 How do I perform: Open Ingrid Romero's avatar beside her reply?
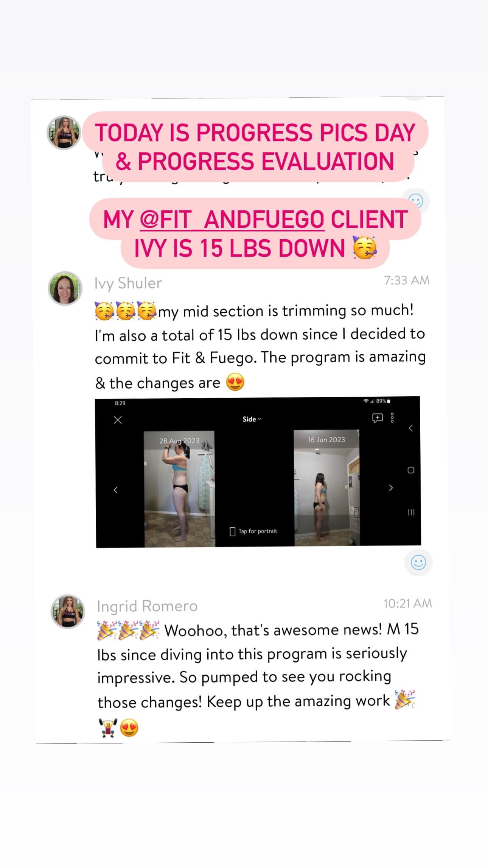pos(68,611)
